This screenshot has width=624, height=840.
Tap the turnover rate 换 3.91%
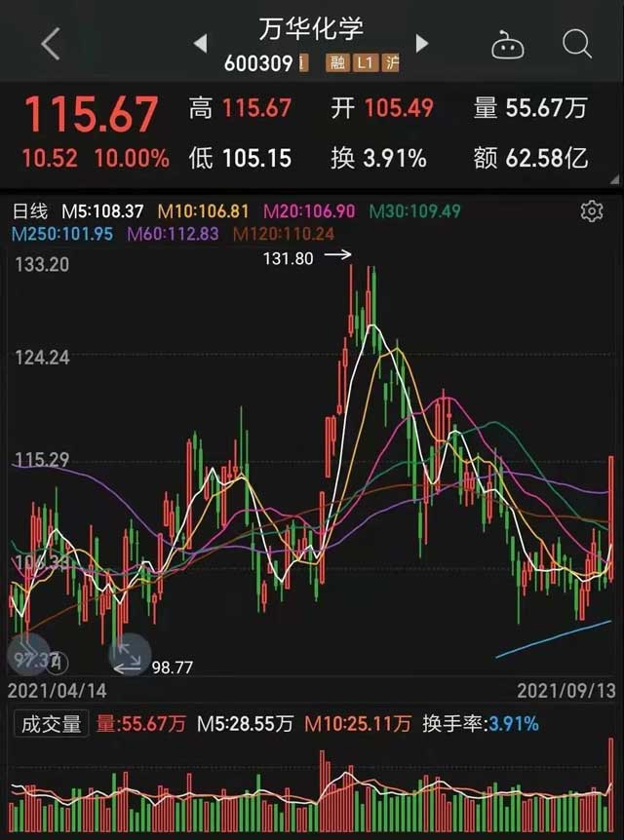[378, 159]
